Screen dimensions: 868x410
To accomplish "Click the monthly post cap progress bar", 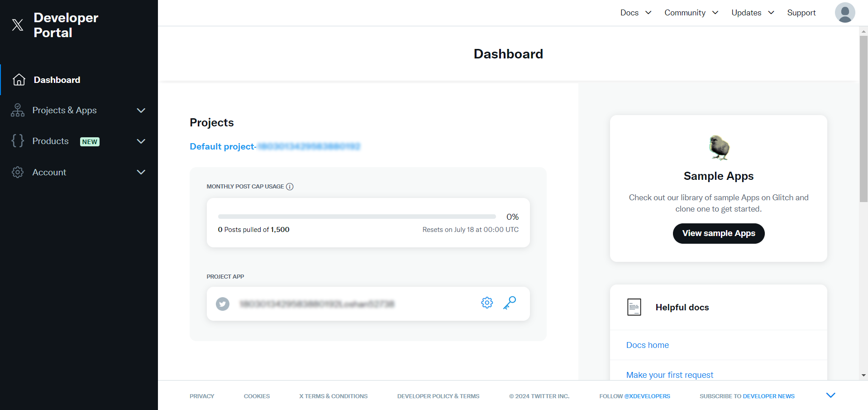I will tap(357, 217).
